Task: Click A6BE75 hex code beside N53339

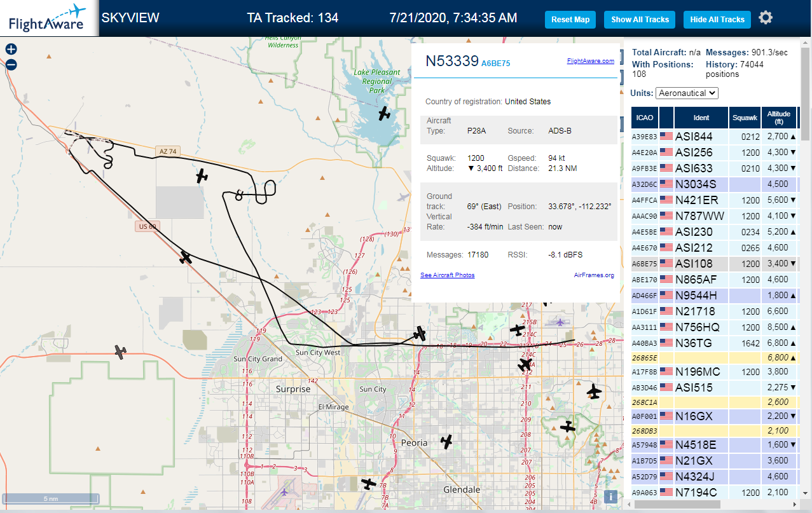Action: pyautogui.click(x=496, y=64)
